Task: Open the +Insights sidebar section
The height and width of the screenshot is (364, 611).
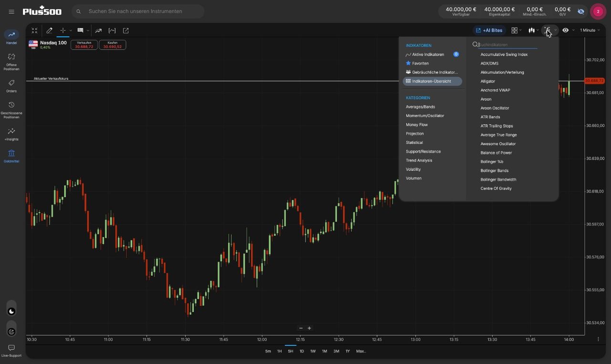Action: tap(11, 134)
